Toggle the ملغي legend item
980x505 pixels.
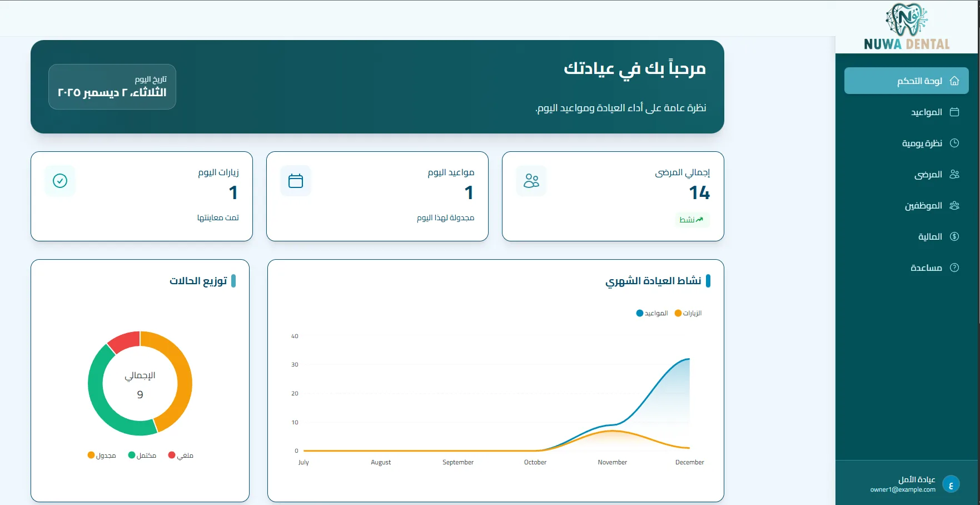(x=181, y=456)
